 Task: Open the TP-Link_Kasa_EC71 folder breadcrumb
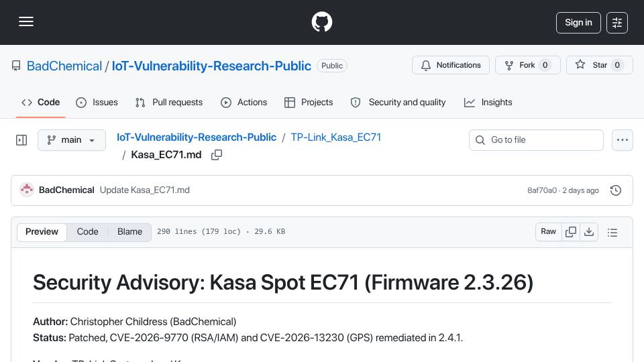(x=336, y=137)
